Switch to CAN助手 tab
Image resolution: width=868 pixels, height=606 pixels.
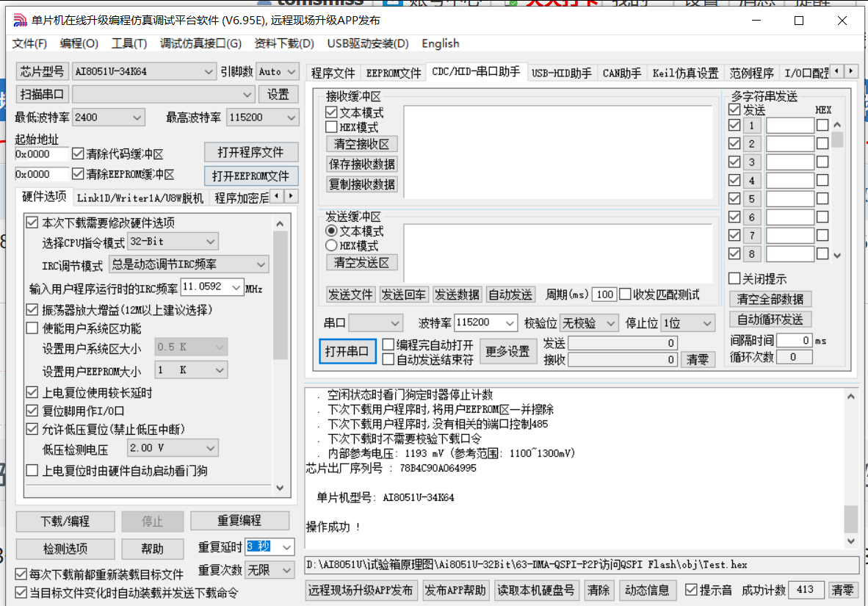coord(622,73)
